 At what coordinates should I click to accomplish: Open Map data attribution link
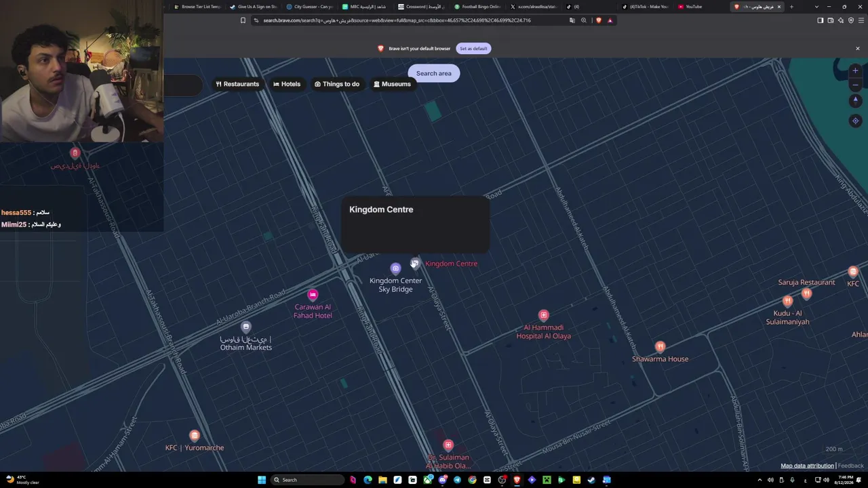807,466
